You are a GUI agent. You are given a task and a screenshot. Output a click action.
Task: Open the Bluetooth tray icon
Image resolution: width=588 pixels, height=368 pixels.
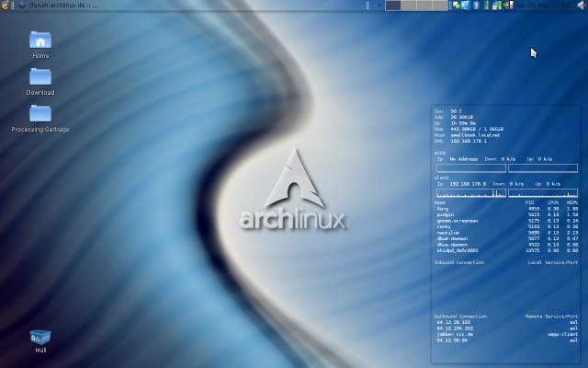(476, 6)
